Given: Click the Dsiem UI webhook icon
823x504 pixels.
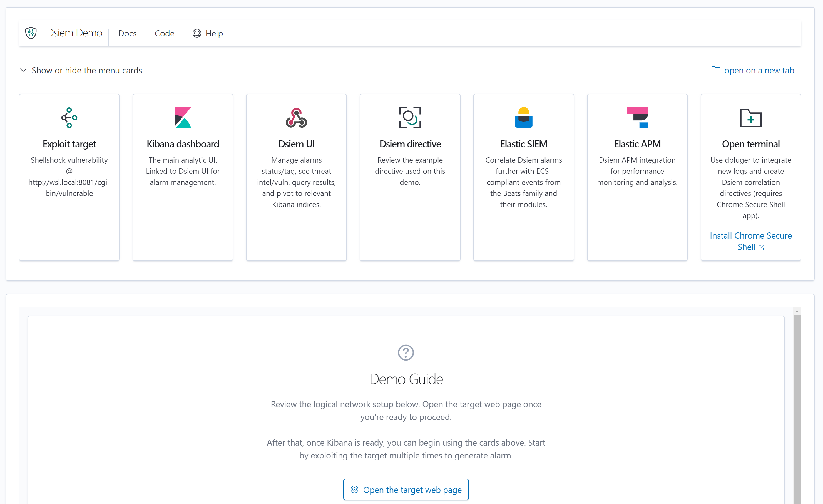Looking at the screenshot, I should tap(296, 118).
